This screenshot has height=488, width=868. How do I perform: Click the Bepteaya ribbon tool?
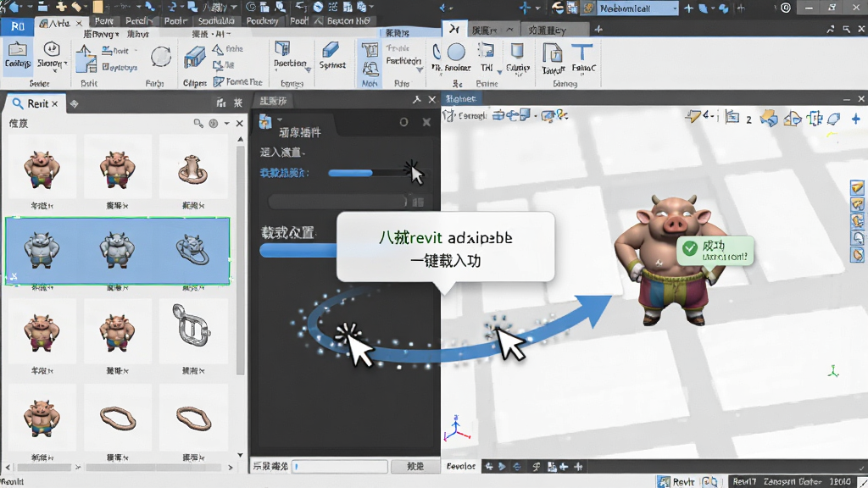[120, 67]
